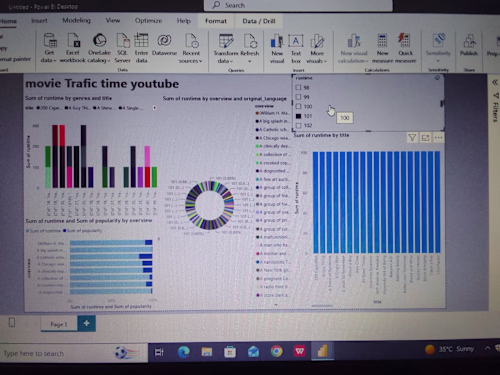Open More options on the runtime by title chart

tap(438, 138)
